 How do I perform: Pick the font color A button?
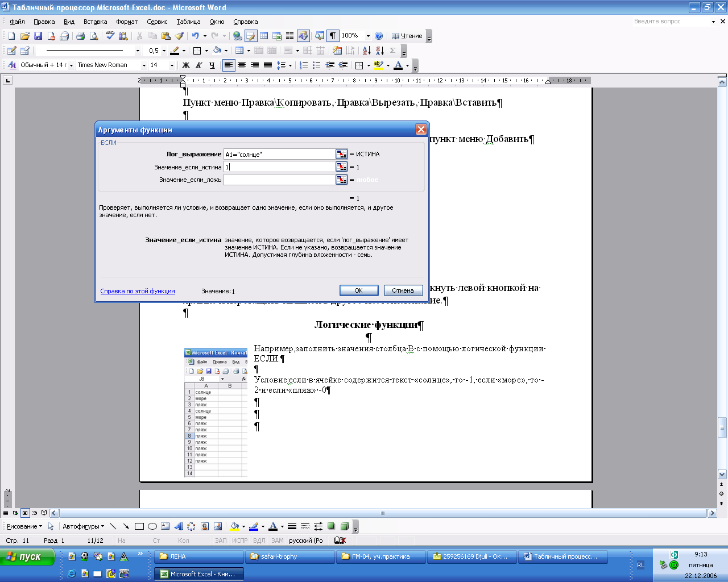[x=398, y=65]
